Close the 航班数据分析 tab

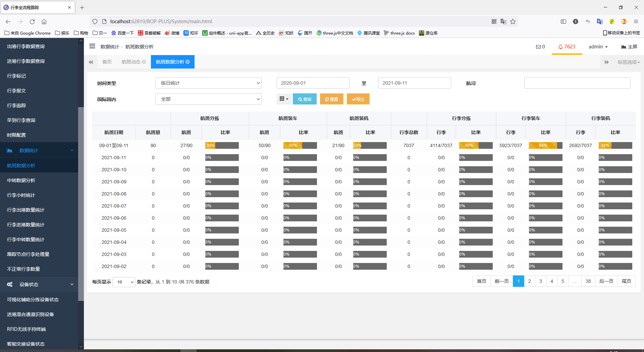point(188,62)
